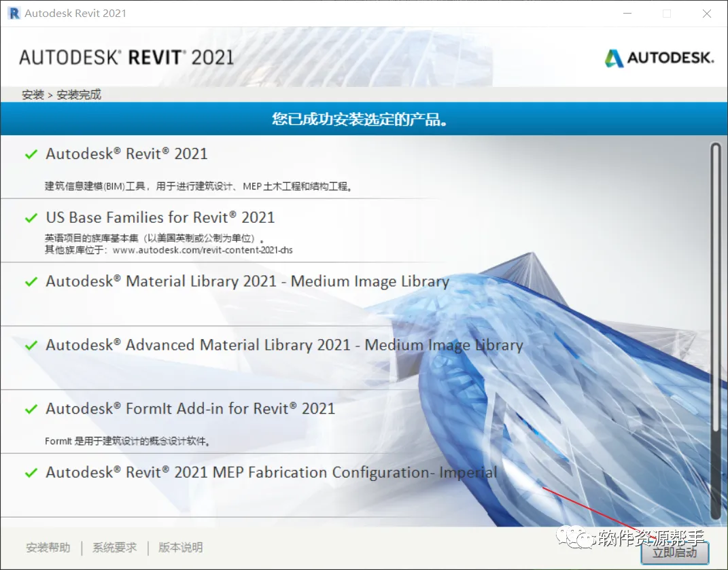Click the checkmark beside Advanced Material Library 2021
Screen dimensions: 728x570
[31, 345]
